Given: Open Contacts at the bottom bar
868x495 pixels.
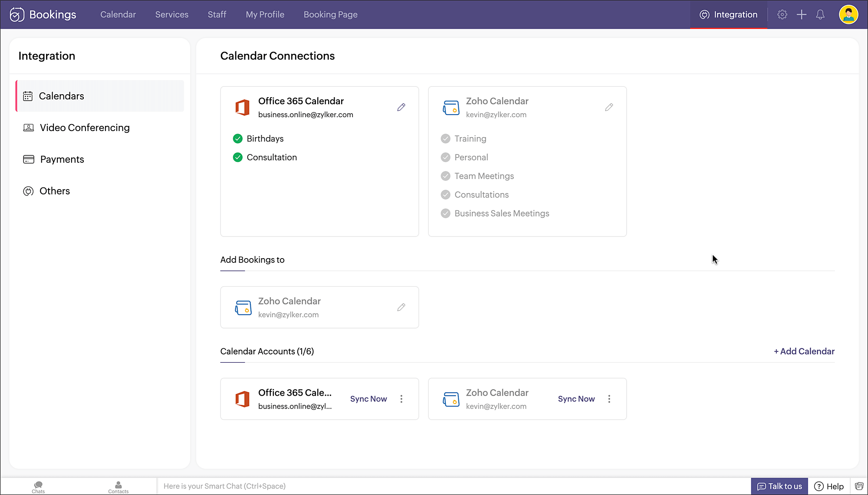Looking at the screenshot, I should coord(118,487).
